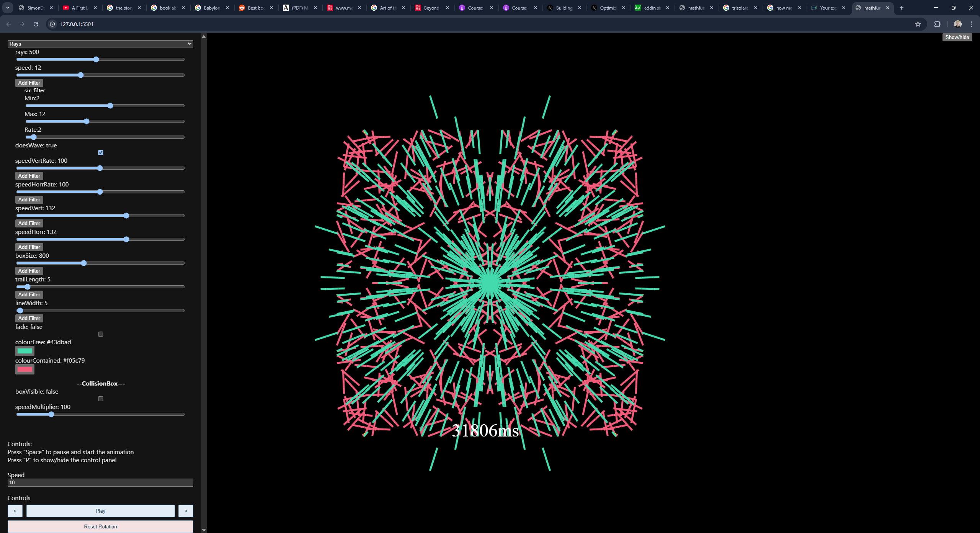Open the tab search chevron dropdown
This screenshot has height=533, width=980.
(8, 8)
